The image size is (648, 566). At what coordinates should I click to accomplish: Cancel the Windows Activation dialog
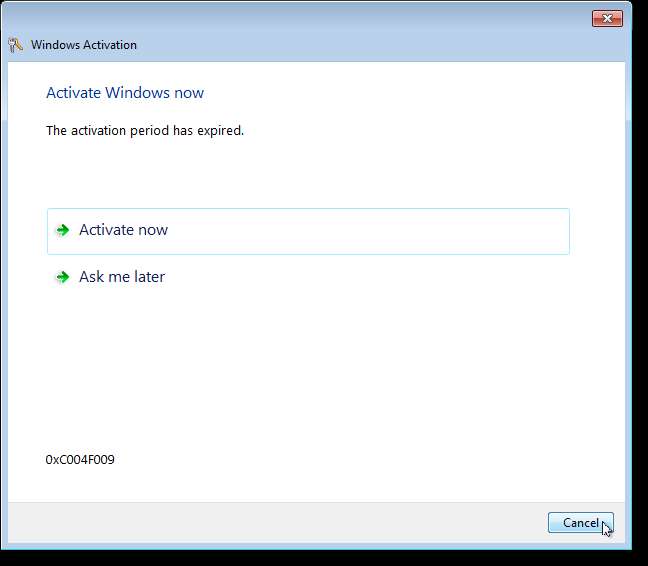pyautogui.click(x=581, y=523)
